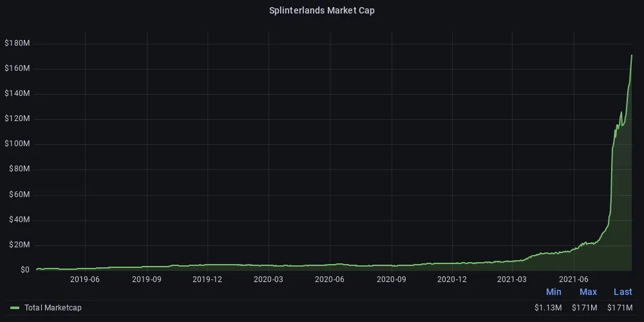Click the 2020-06 x-axis label

point(330,279)
